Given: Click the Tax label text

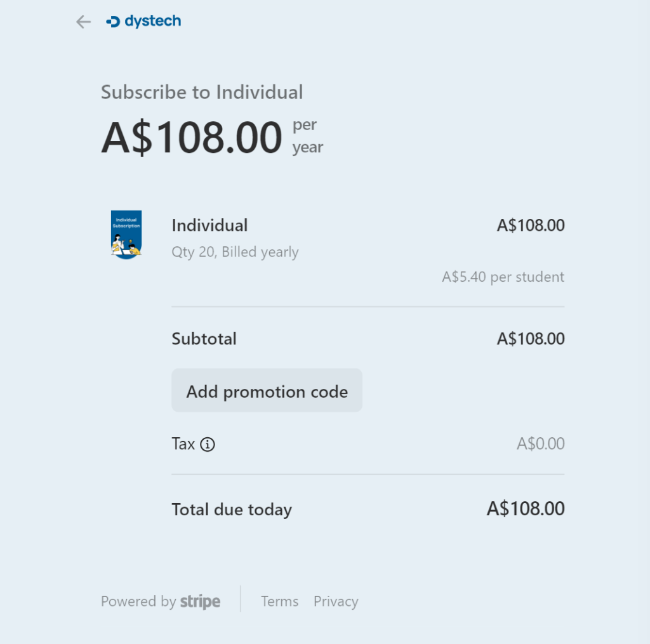Looking at the screenshot, I should click(183, 444).
